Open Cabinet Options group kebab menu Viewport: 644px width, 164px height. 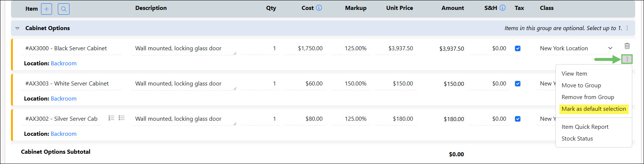pyautogui.click(x=627, y=28)
